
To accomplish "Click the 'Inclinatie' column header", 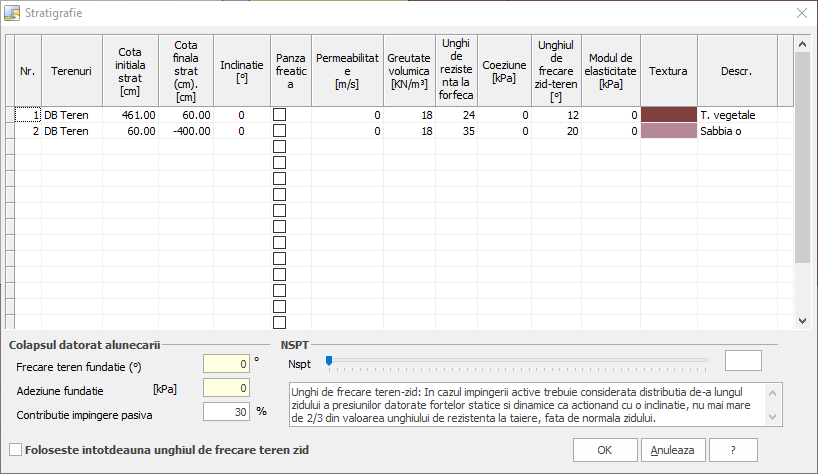I will [242, 71].
